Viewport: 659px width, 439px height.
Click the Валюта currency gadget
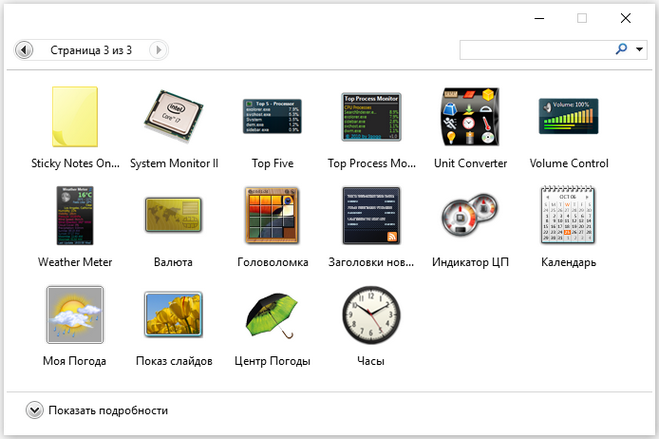tap(174, 215)
